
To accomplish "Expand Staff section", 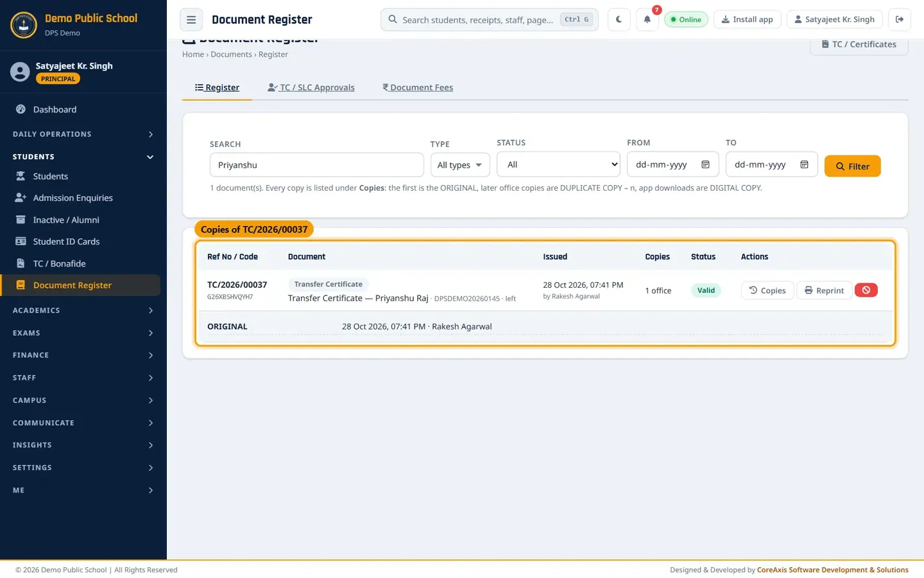I will click(x=83, y=378).
